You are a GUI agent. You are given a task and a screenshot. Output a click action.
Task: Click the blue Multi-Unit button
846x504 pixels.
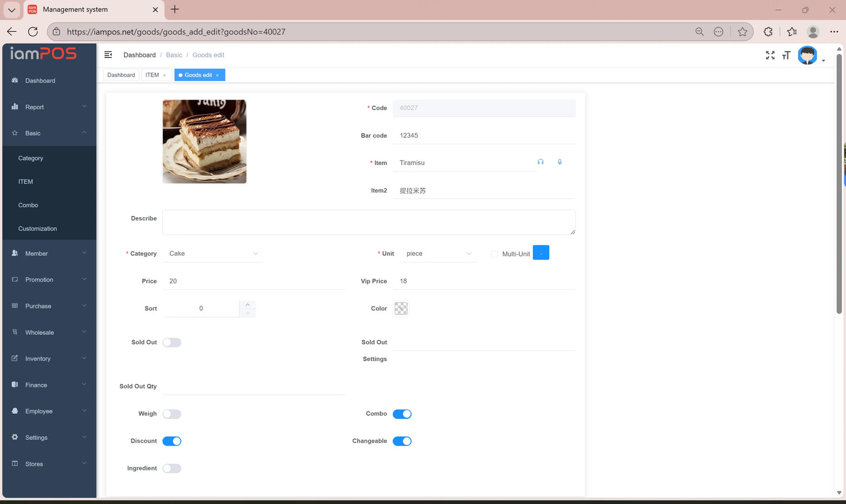[x=541, y=253]
